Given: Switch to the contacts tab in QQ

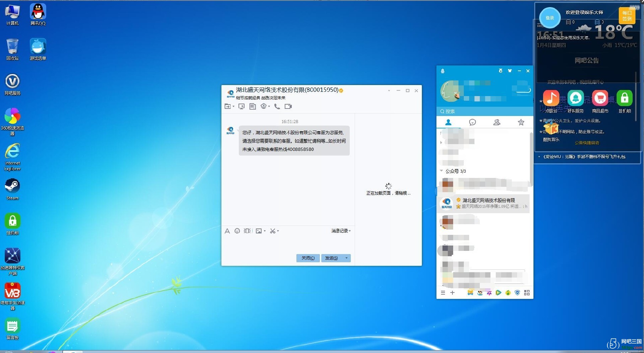Looking at the screenshot, I should click(448, 122).
